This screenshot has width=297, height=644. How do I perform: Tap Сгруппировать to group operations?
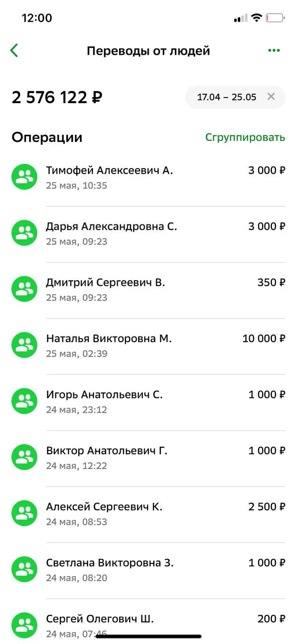click(x=245, y=136)
